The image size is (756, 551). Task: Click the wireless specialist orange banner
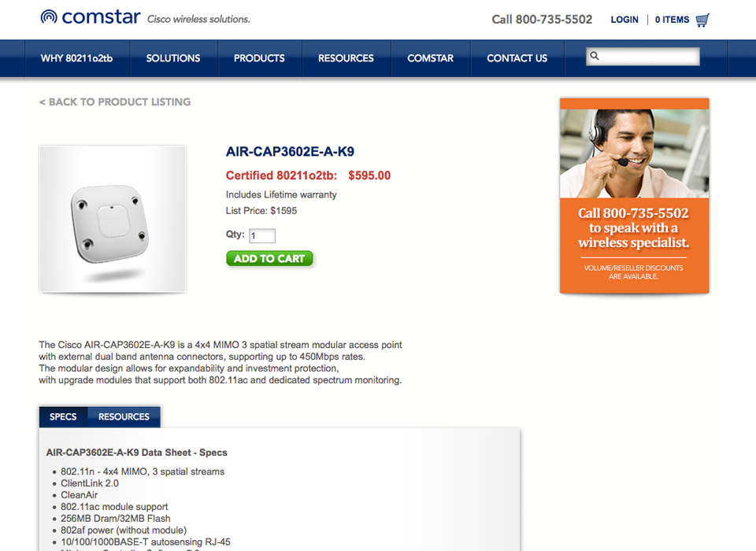click(x=635, y=196)
